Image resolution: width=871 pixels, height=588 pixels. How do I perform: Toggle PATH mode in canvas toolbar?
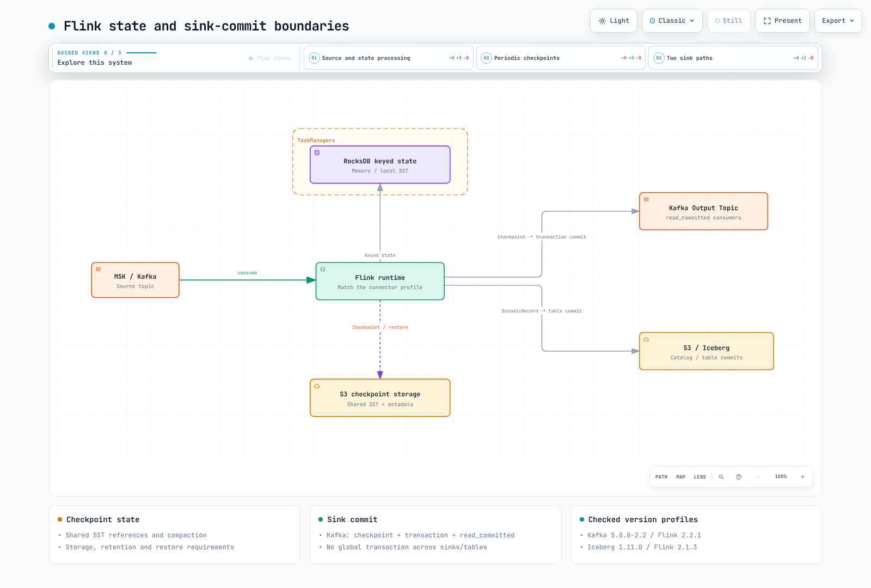coord(661,477)
